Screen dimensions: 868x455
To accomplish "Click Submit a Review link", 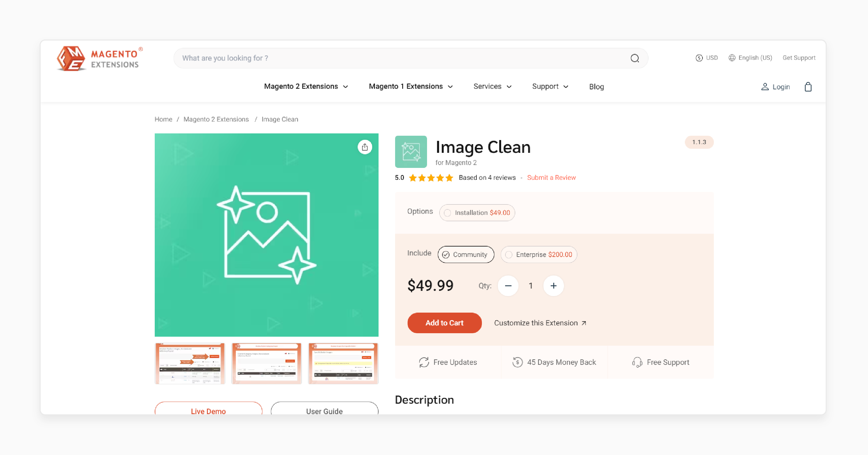I will [x=551, y=178].
